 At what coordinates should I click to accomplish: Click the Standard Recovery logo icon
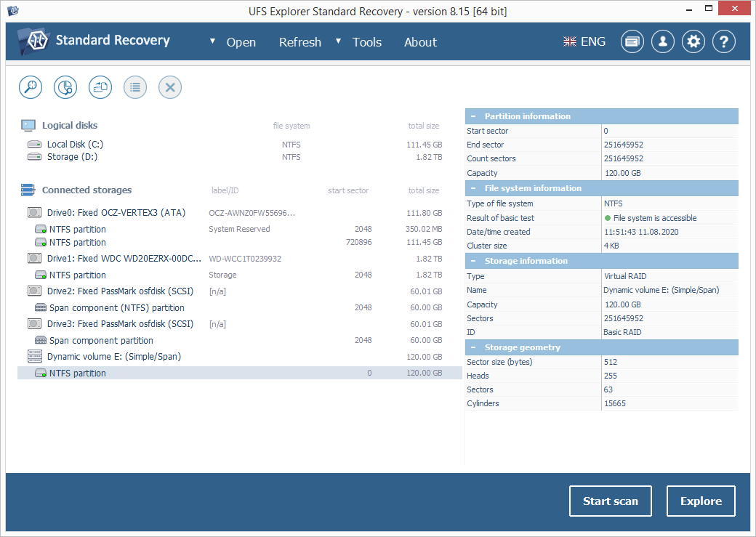pos(33,41)
